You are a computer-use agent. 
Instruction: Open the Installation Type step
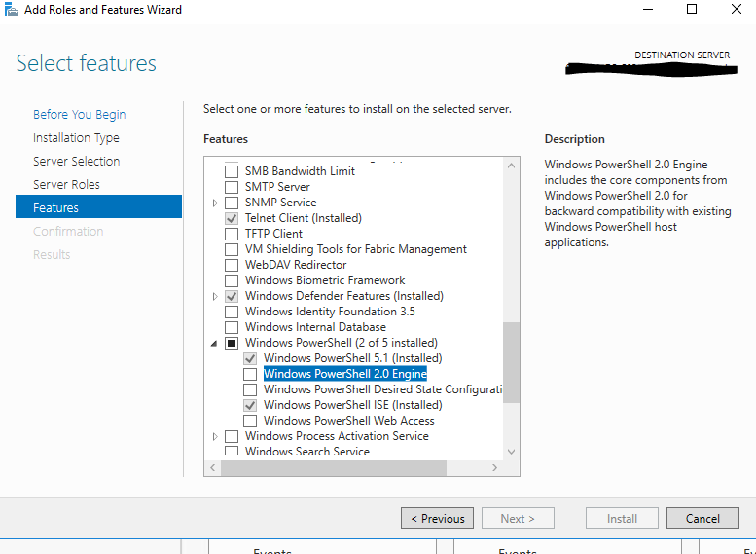[x=76, y=138]
